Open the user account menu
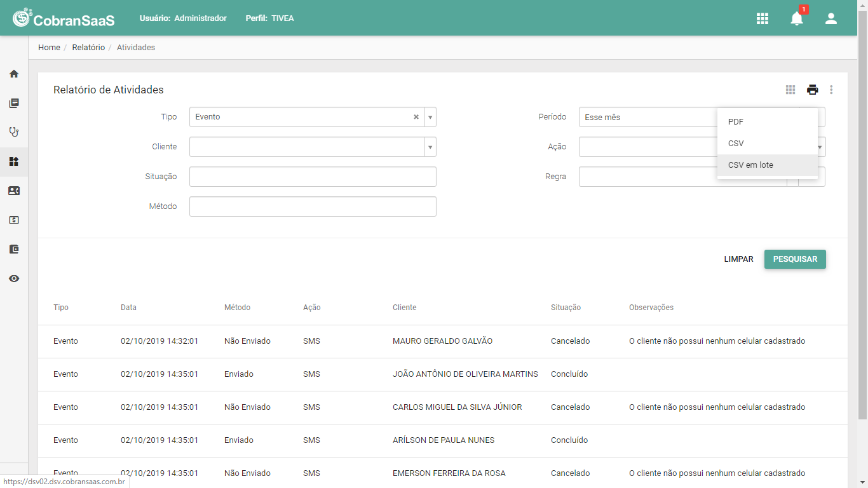868x488 pixels. (x=831, y=18)
